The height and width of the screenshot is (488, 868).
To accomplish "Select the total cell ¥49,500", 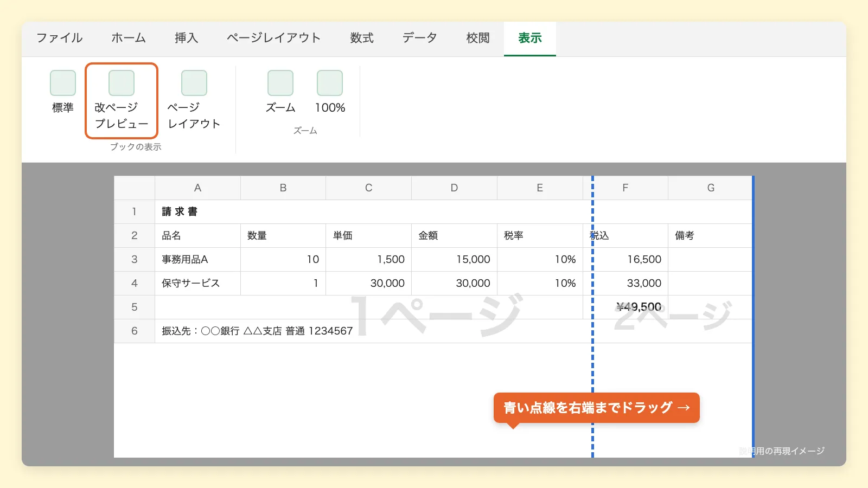I will [625, 307].
